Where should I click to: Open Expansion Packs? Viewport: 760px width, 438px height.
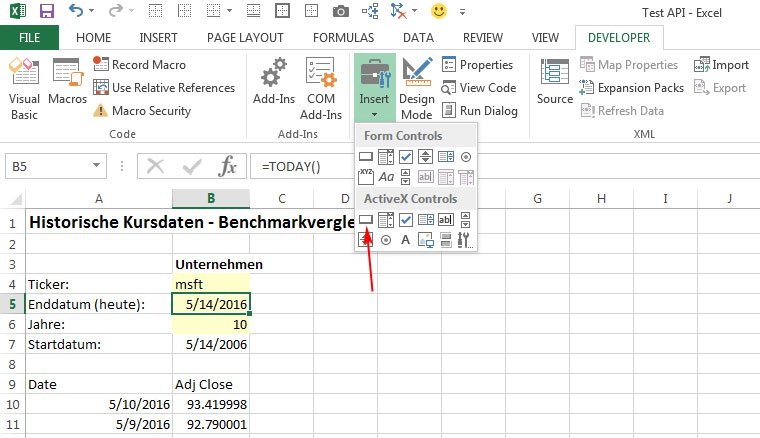click(x=632, y=88)
